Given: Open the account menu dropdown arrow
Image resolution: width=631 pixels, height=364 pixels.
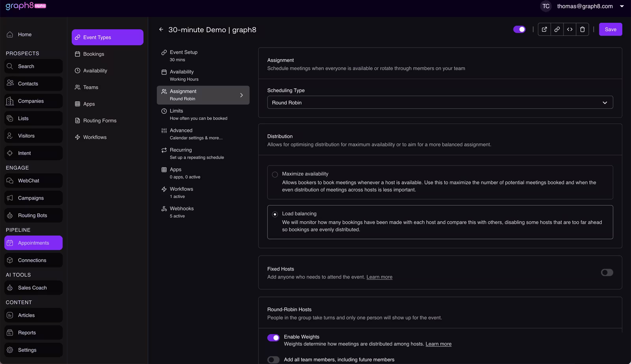Looking at the screenshot, I should pos(622,6).
